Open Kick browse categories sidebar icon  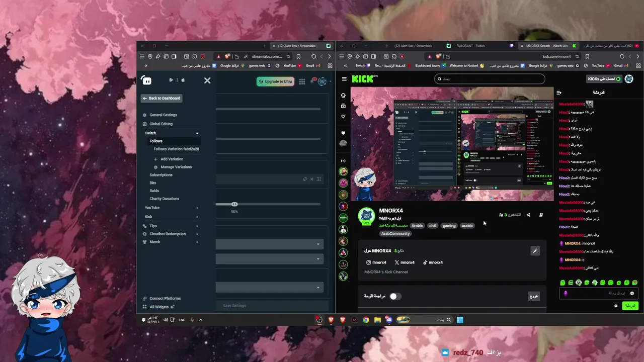(343, 106)
